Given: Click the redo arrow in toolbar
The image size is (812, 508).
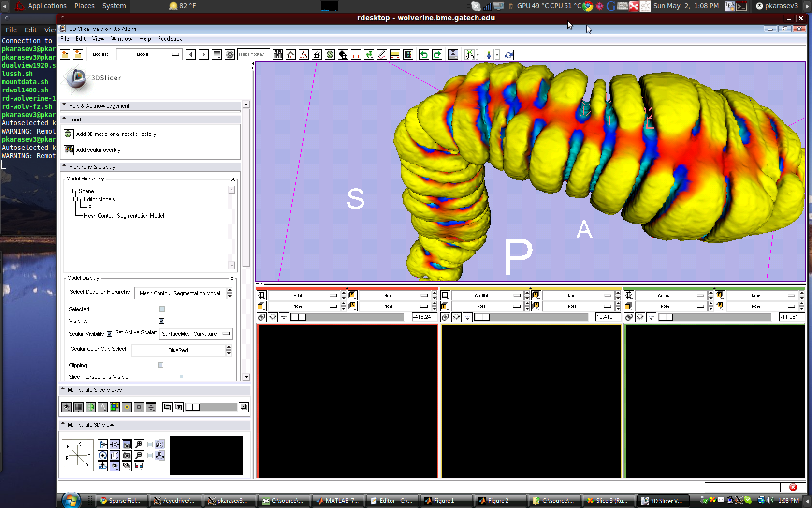Looking at the screenshot, I should [x=437, y=55].
